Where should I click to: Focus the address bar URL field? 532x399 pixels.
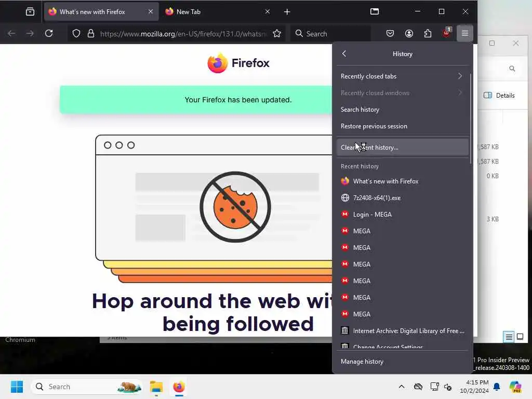click(x=183, y=34)
